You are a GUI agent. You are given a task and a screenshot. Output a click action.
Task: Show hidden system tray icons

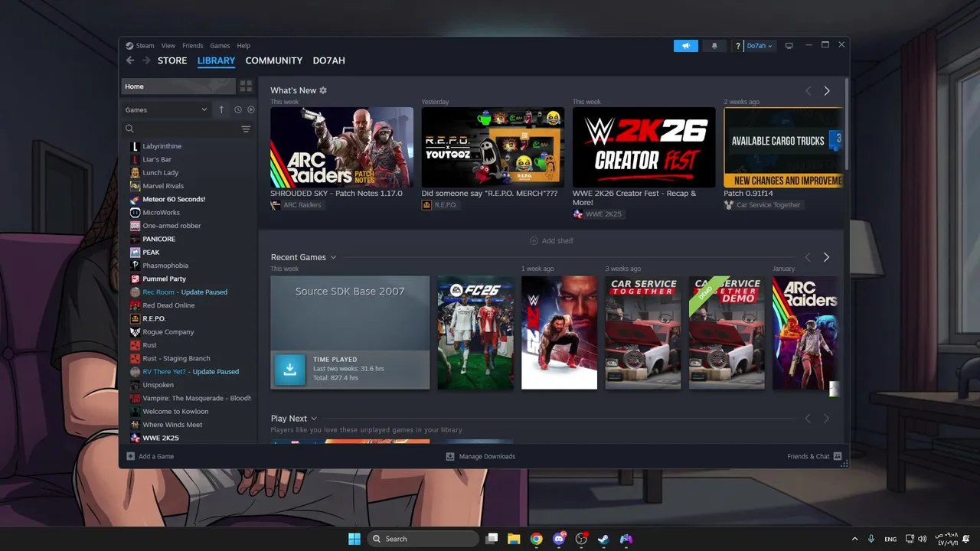pyautogui.click(x=854, y=539)
